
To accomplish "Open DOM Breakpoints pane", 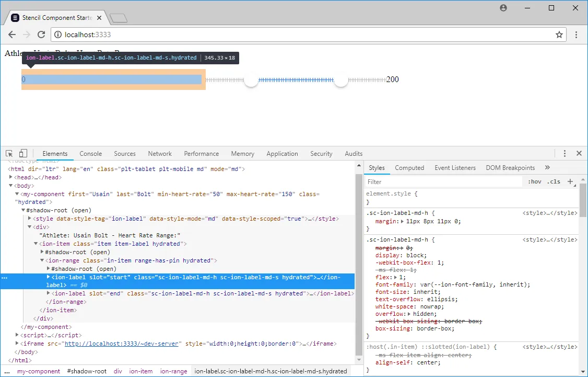I will [510, 168].
